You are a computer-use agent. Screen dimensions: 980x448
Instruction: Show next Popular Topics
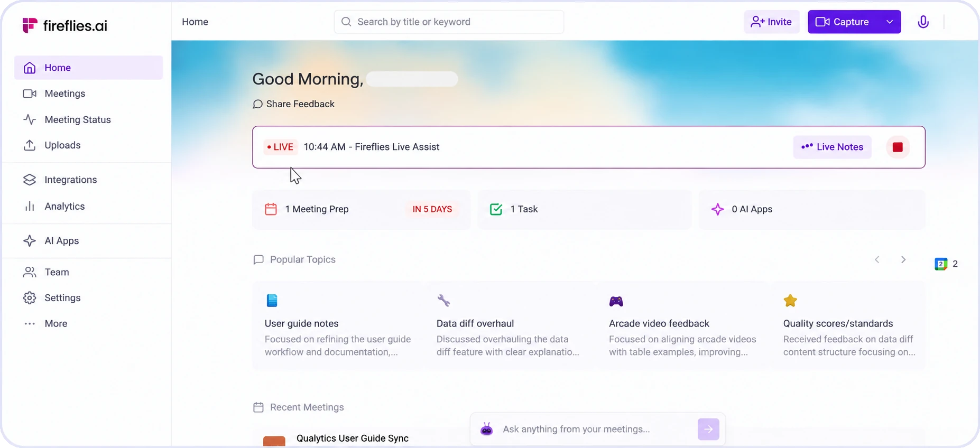[x=903, y=259]
